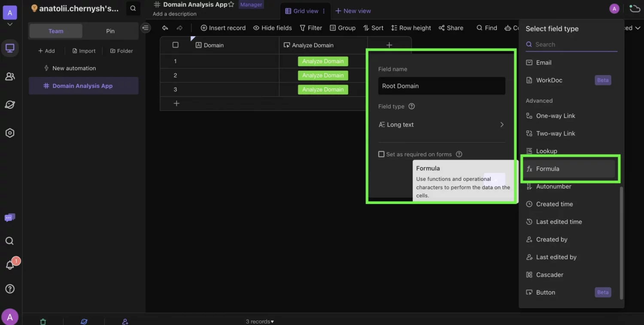
Task: Click Insert record in toolbar
Action: 223,28
